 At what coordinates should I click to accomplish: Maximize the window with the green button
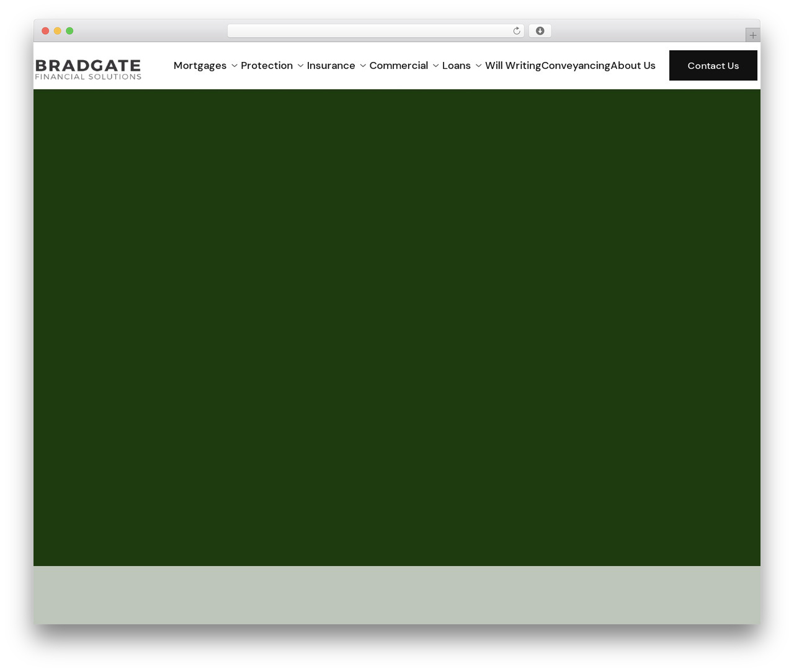(69, 31)
